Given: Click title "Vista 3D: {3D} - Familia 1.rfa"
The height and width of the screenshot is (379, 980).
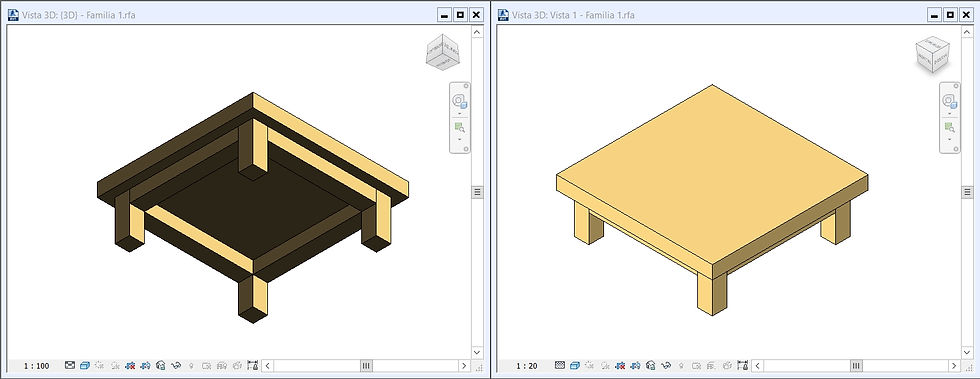Looking at the screenshot, I should click(x=79, y=14).
